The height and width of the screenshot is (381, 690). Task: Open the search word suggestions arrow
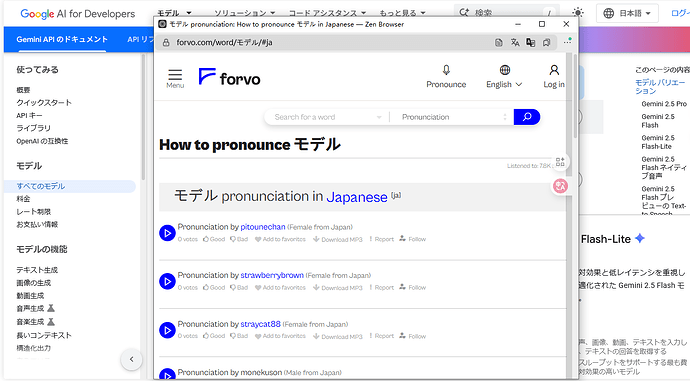click(x=379, y=117)
